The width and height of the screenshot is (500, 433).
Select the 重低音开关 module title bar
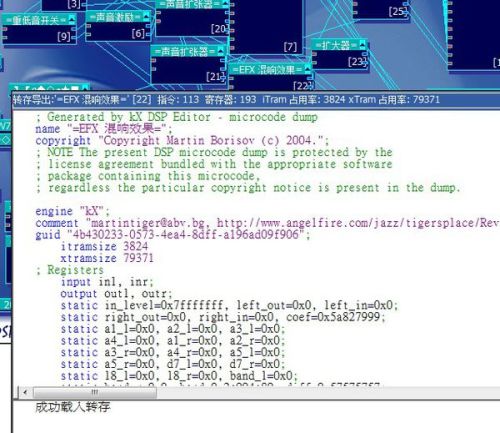click(39, 20)
